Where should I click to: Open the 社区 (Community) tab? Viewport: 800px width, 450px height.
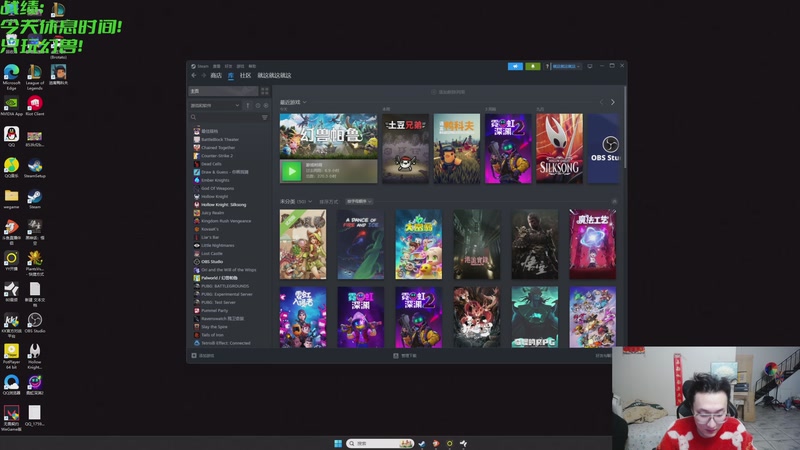[x=245, y=76]
